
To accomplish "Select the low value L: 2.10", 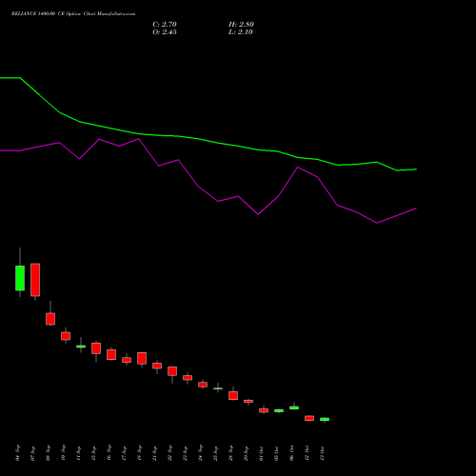I will (241, 32).
